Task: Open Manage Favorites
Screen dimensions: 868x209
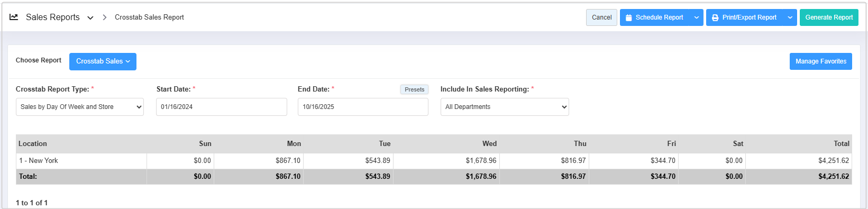Action: click(821, 61)
